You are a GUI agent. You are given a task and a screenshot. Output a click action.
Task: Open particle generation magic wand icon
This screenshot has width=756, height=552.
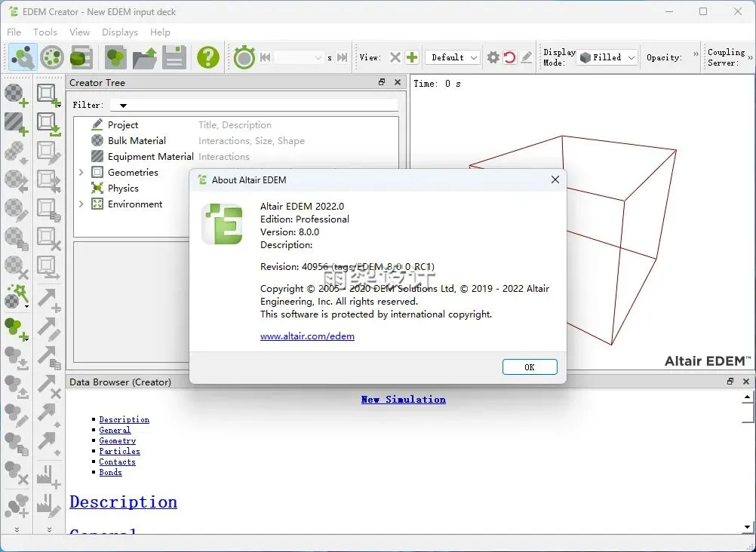(17, 296)
